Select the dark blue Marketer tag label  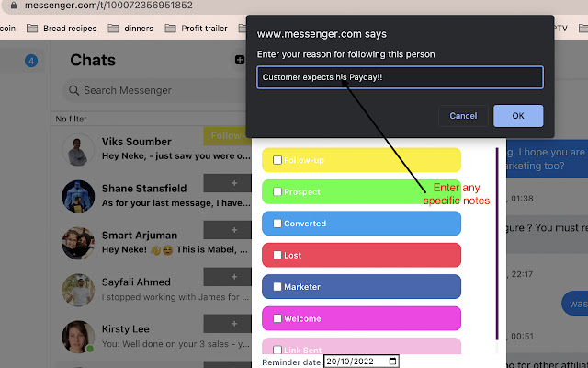[x=361, y=286]
